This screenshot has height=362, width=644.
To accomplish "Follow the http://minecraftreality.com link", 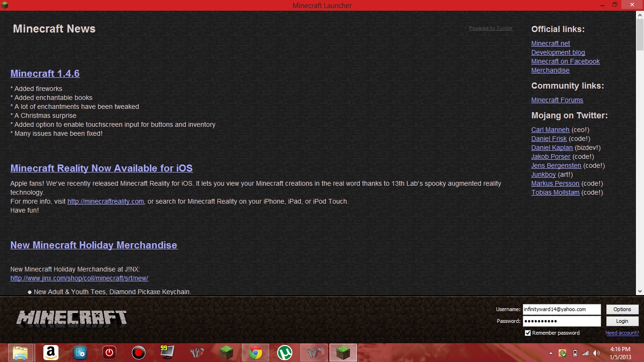I will (106, 201).
